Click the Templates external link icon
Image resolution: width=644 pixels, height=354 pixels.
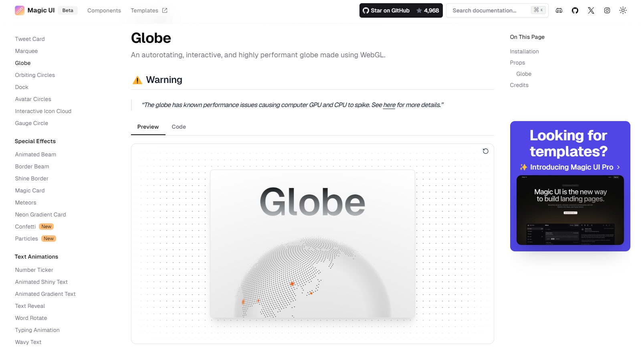[x=165, y=10]
